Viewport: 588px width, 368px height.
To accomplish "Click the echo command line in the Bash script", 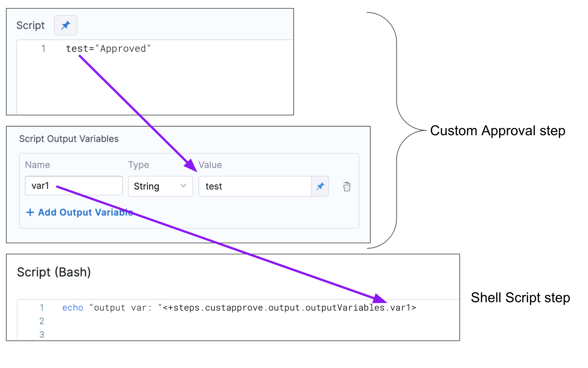I will [x=239, y=308].
